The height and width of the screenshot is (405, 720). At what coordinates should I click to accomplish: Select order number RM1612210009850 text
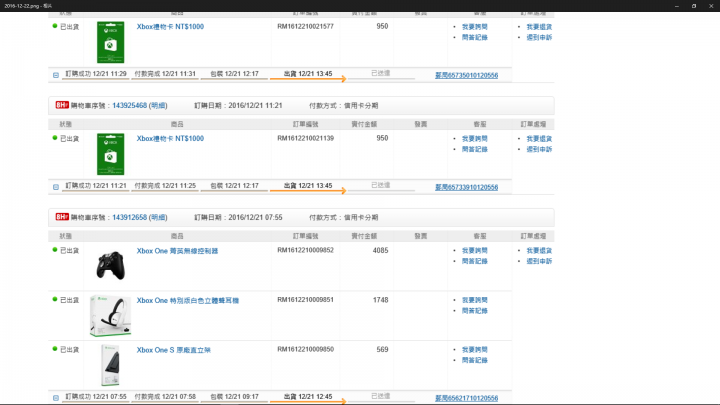tap(305, 349)
